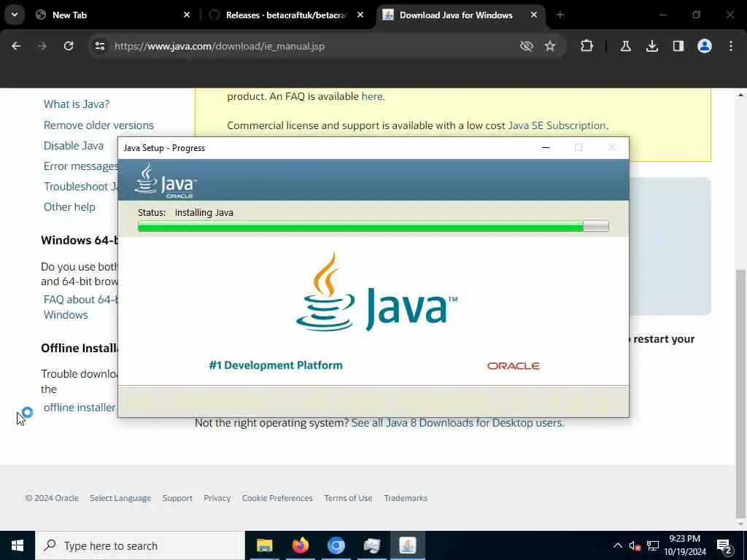Open the notification center icon

724,546
